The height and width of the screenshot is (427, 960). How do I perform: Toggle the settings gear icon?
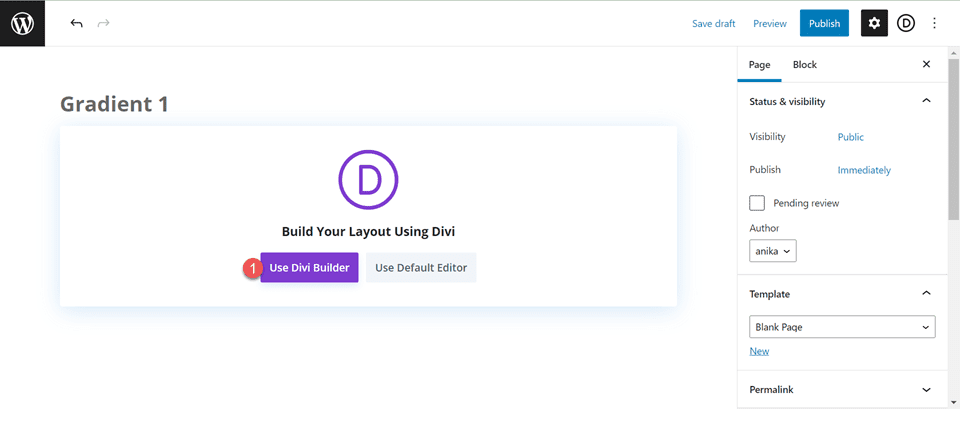(874, 23)
